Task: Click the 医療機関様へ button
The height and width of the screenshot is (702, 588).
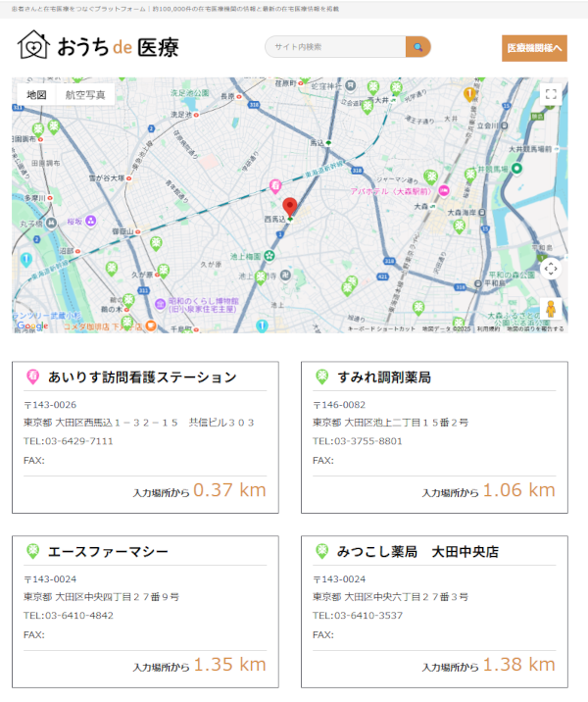Action: [534, 48]
